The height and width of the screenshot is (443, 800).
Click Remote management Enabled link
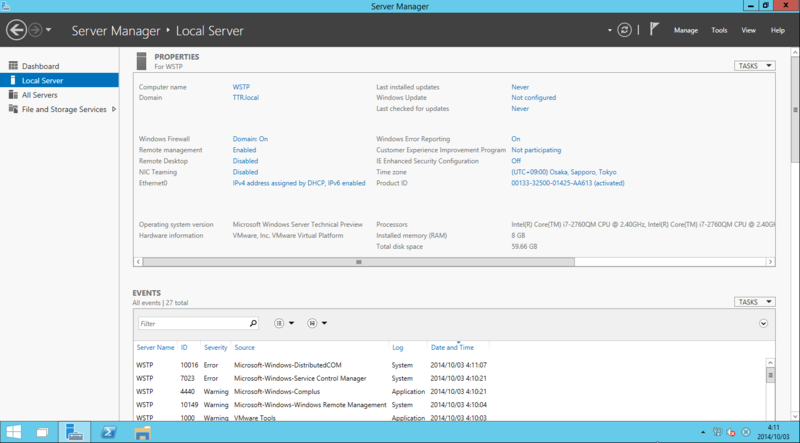[244, 150]
